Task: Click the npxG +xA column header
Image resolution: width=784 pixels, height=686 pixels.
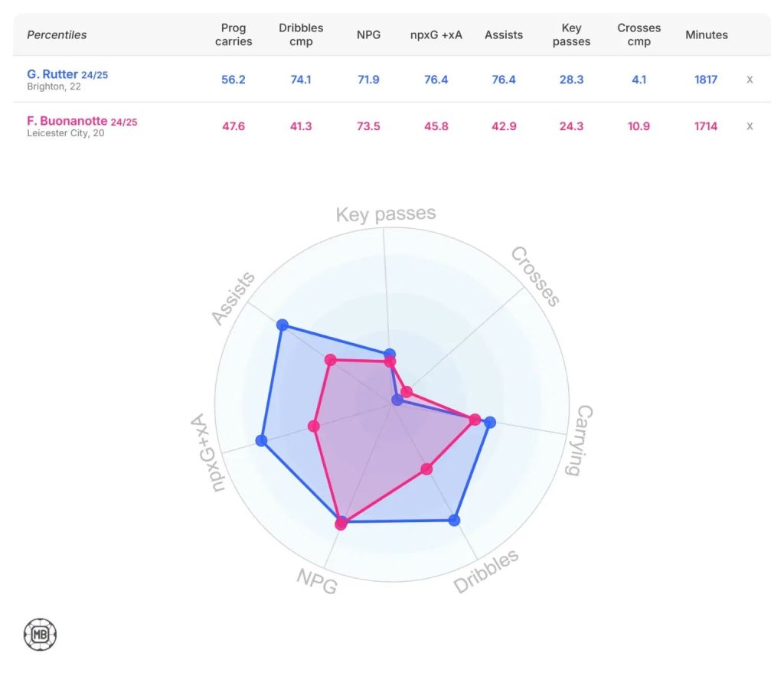Action: click(x=436, y=34)
